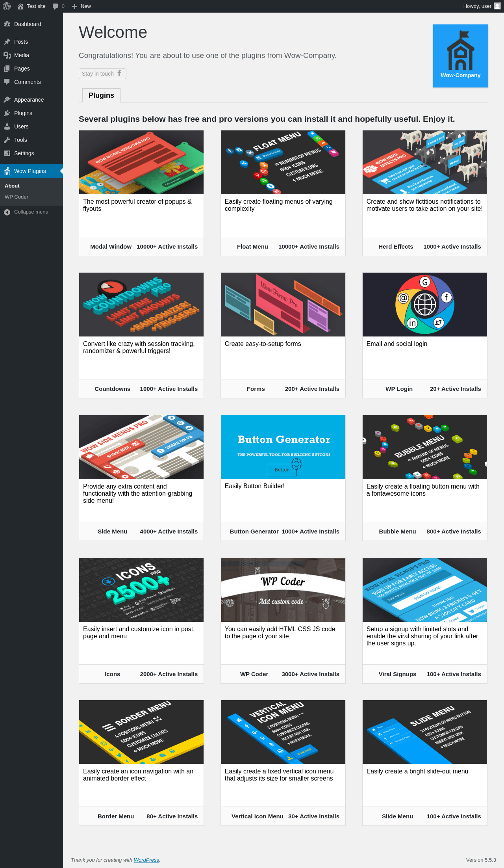This screenshot has width=504, height=868.
Task: Click the Vertical Icon Menu name
Action: pyautogui.click(x=258, y=816)
